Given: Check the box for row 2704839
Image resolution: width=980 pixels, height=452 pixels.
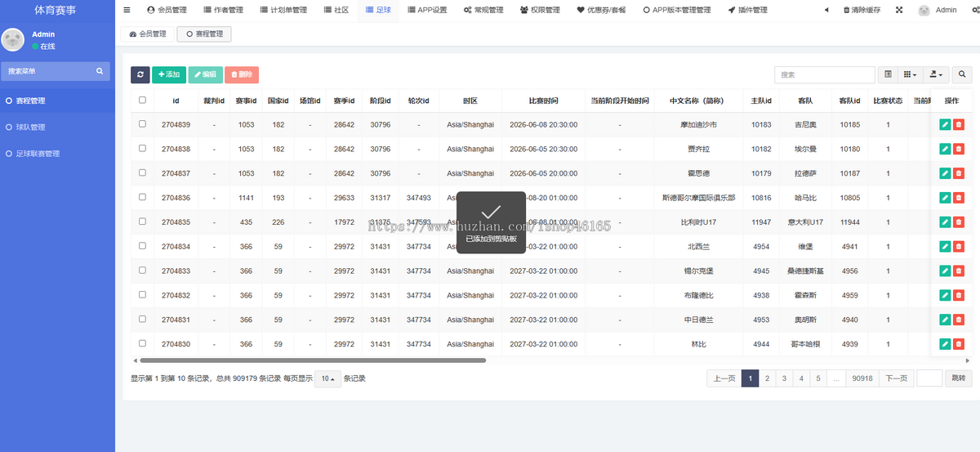Looking at the screenshot, I should pyautogui.click(x=142, y=124).
